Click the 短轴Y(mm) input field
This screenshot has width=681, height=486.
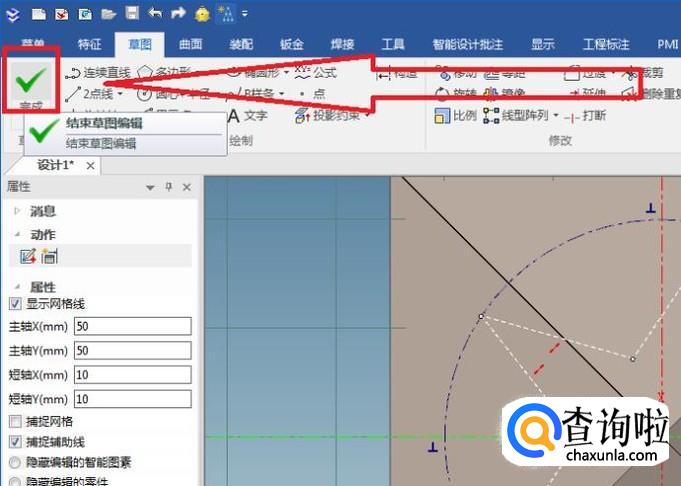click(133, 399)
